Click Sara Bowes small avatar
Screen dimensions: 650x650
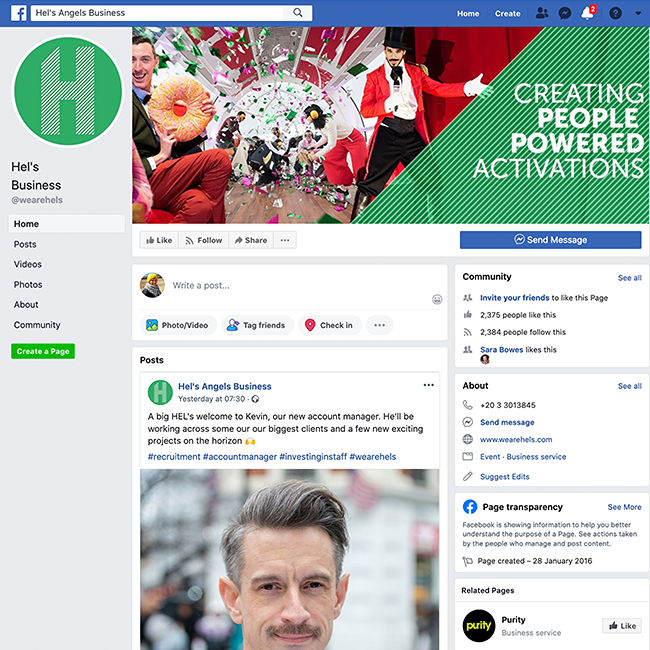[485, 359]
